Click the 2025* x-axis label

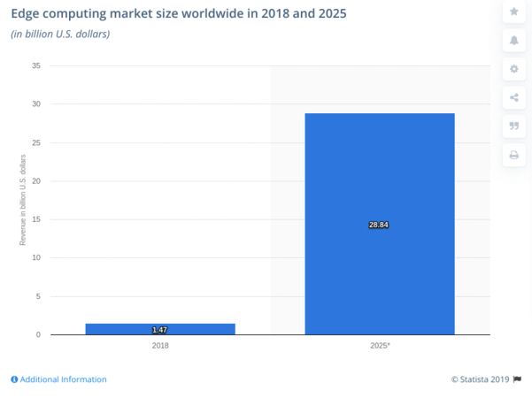(380, 345)
